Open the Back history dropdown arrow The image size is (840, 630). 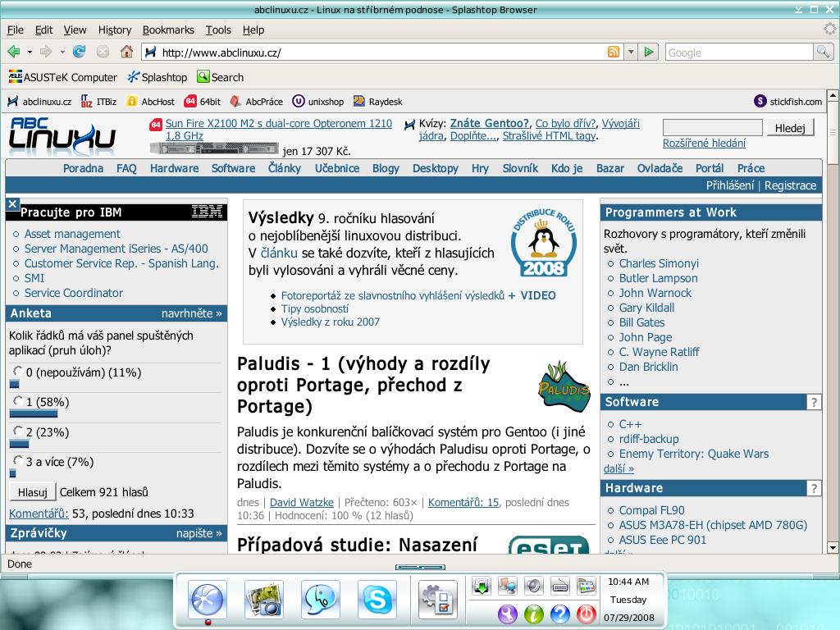30,52
